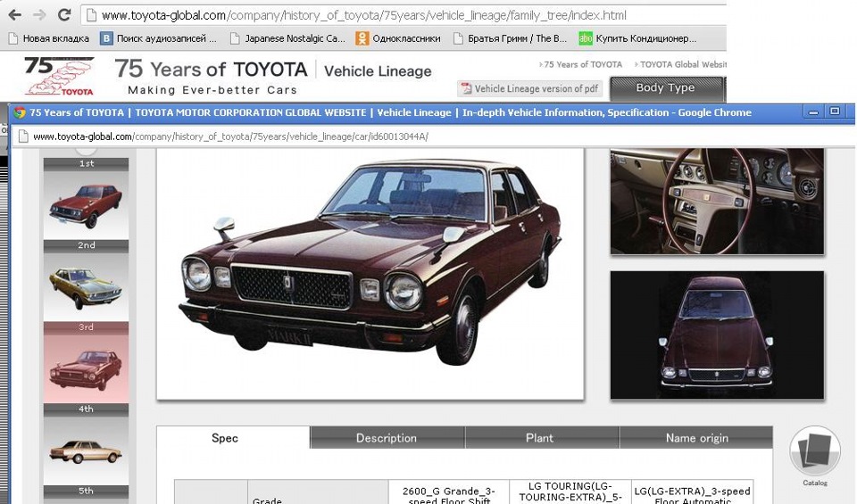Click the 5th generation label
Image resolution: width=857 pixels, height=504 pixels.
coord(86,491)
